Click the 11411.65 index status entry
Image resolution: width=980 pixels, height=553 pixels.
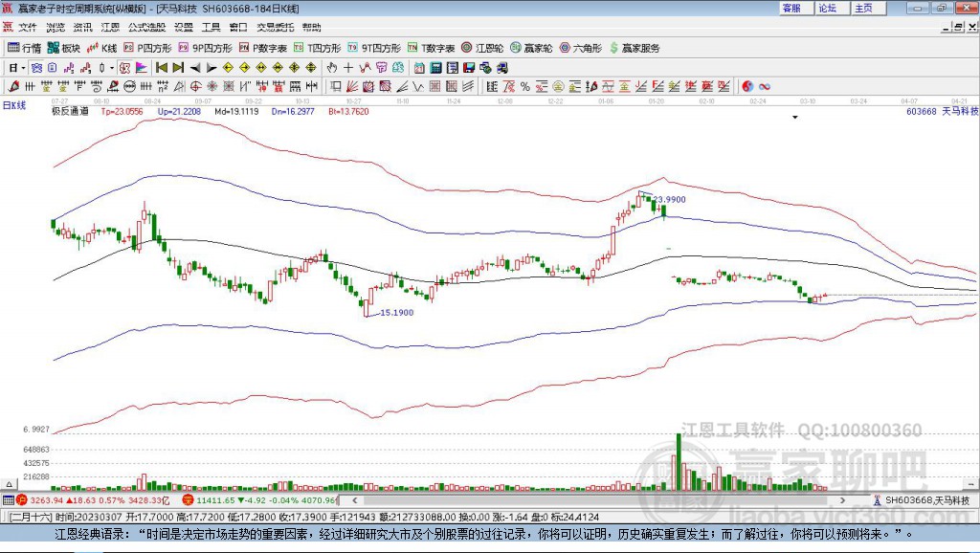coord(260,499)
